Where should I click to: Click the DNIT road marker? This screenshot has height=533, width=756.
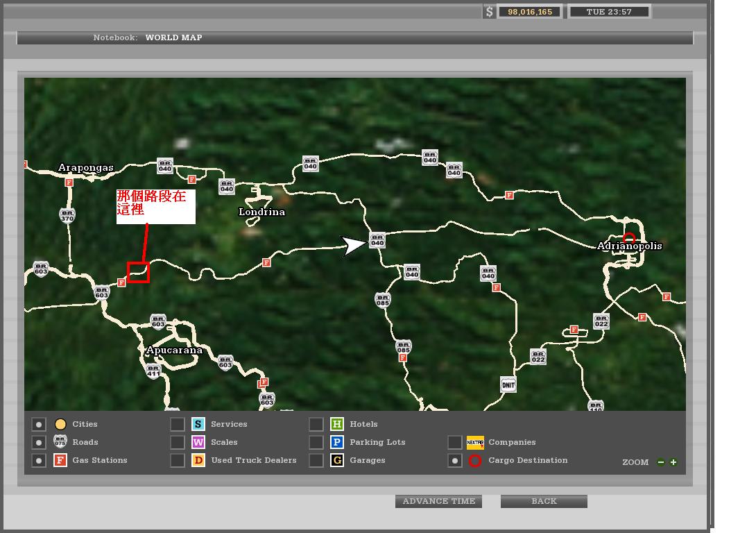point(508,384)
